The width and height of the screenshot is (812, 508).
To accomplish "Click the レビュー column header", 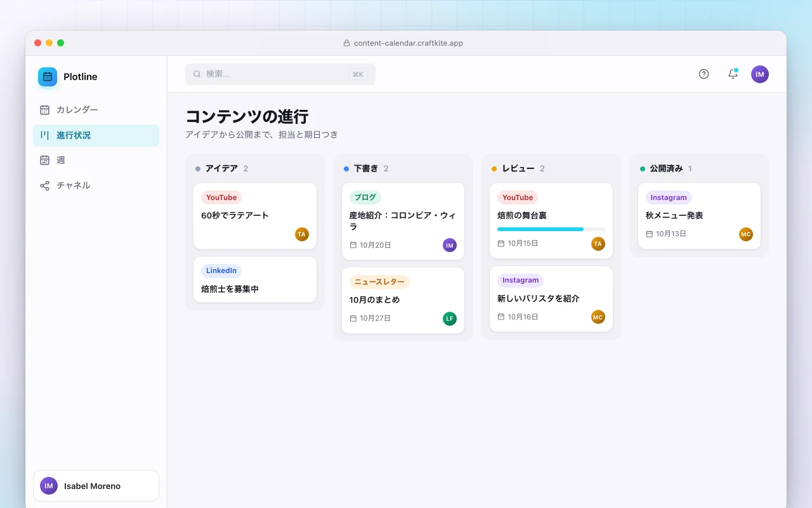I will tap(518, 168).
